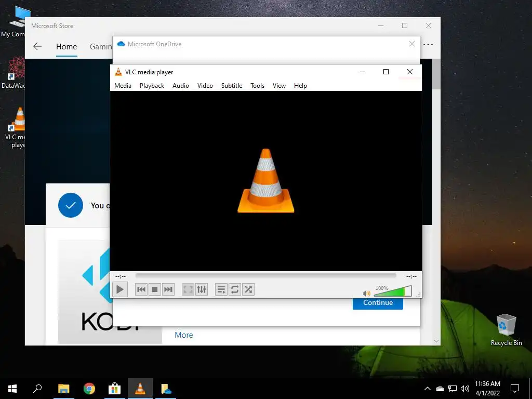Stop playback in VLC
The height and width of the screenshot is (399, 532).
point(155,289)
